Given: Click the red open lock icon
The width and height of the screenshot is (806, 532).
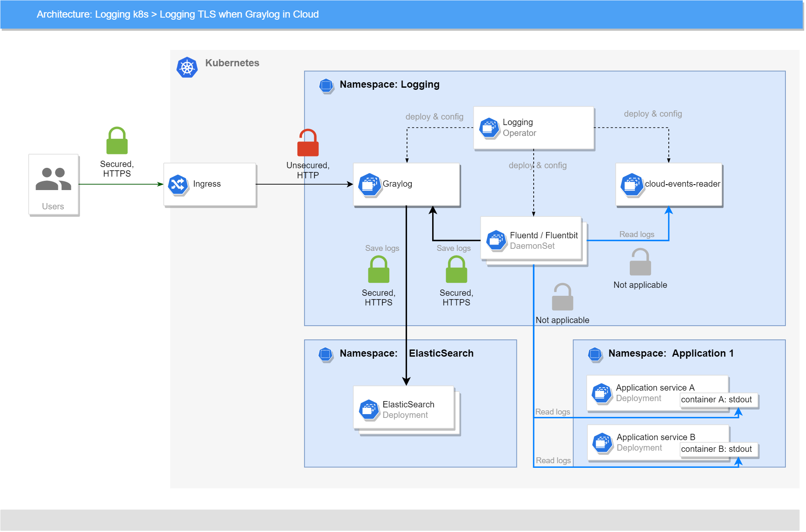Looking at the screenshot, I should pyautogui.click(x=308, y=143).
